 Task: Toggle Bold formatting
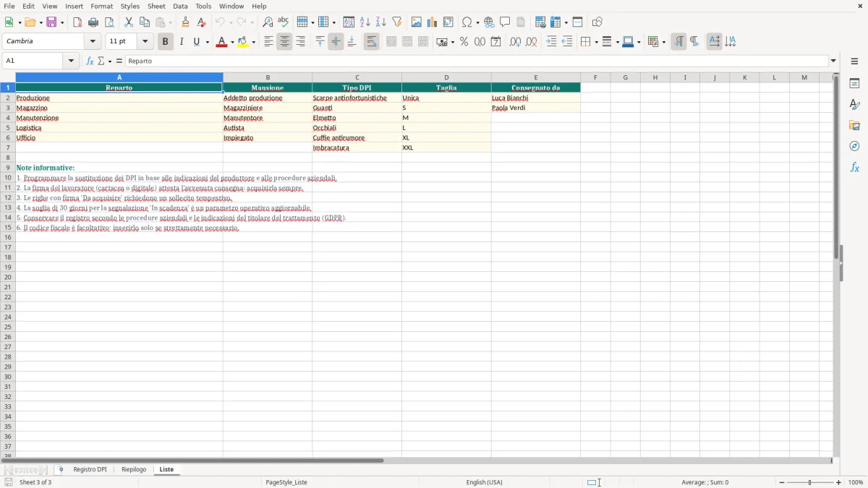[x=165, y=42]
